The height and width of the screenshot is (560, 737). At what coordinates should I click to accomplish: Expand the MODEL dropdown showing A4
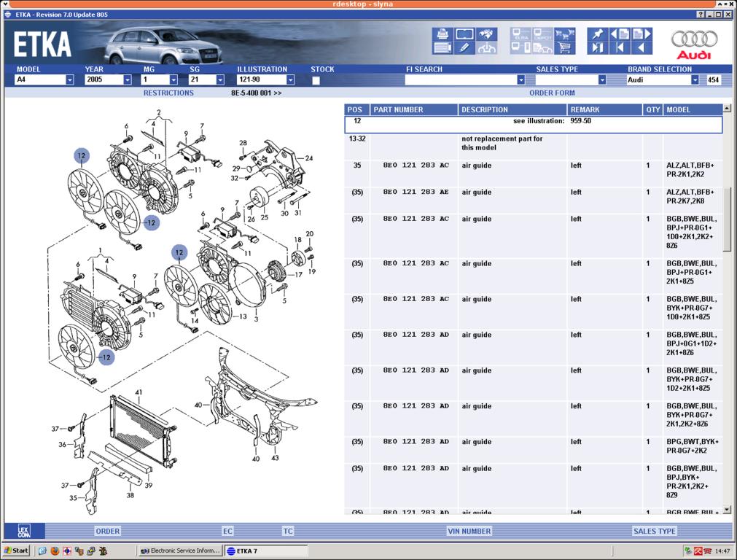pyautogui.click(x=70, y=80)
